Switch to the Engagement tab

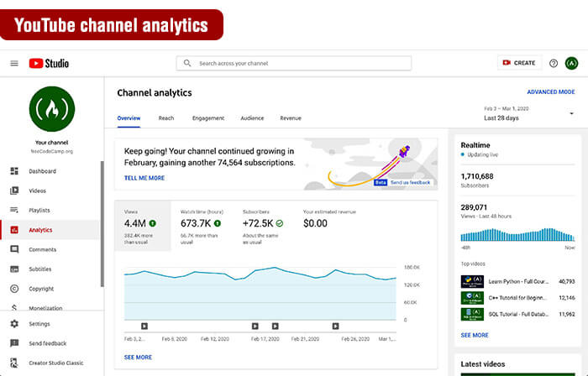point(208,118)
